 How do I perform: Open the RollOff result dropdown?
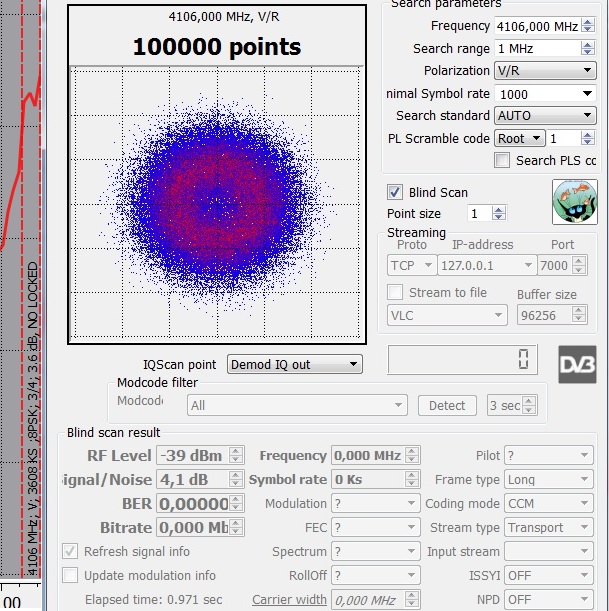[x=376, y=575]
